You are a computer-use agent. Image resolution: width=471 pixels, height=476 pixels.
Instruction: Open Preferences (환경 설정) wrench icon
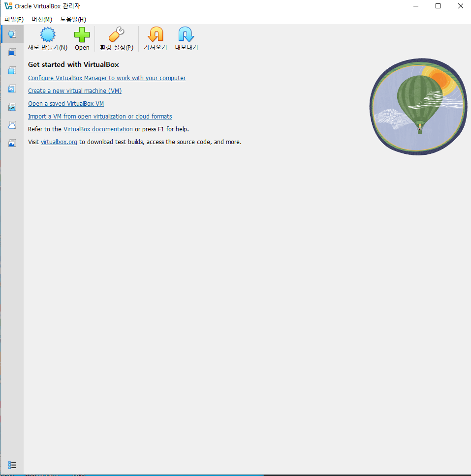click(x=117, y=34)
